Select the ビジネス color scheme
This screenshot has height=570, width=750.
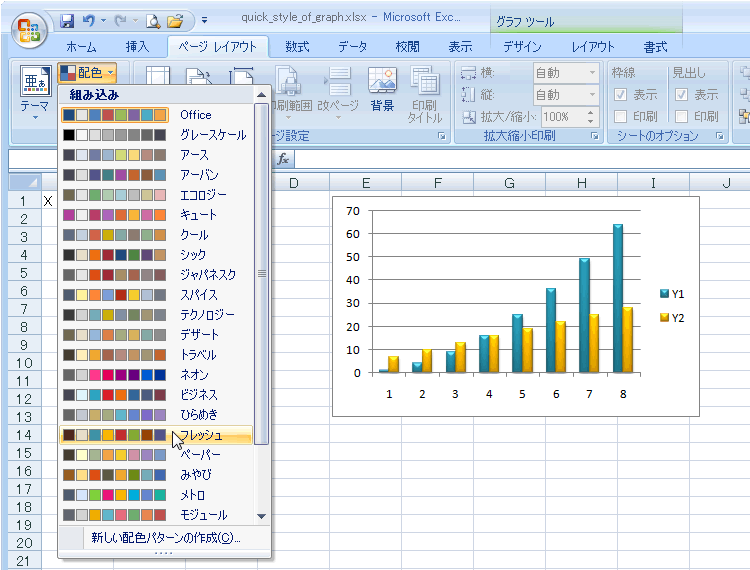[156, 395]
